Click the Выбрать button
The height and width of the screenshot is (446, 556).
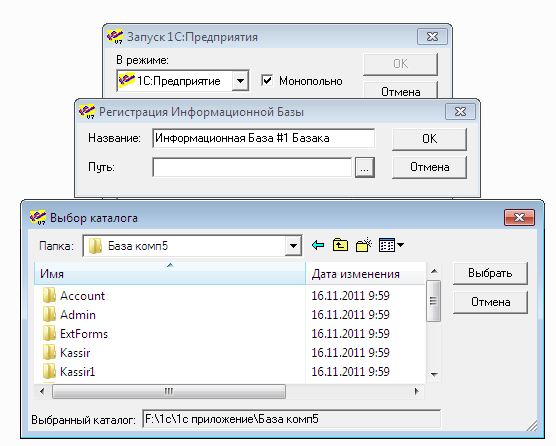coord(490,273)
